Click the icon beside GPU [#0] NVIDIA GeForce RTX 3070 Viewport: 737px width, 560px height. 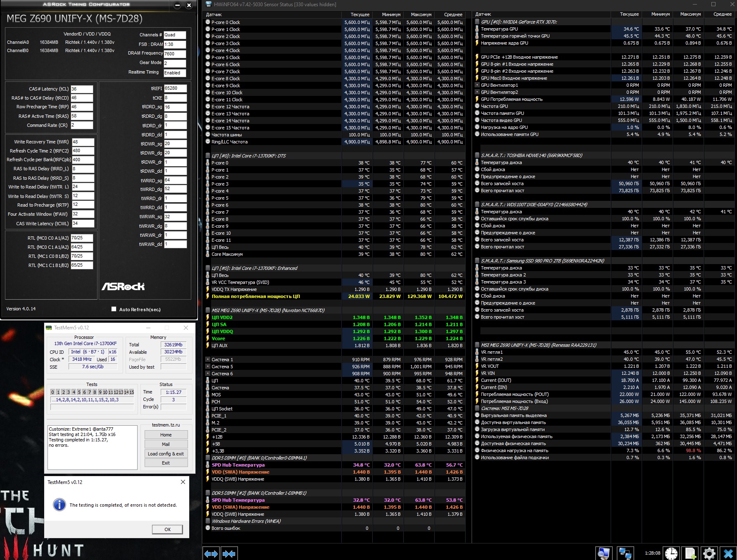coord(477,22)
